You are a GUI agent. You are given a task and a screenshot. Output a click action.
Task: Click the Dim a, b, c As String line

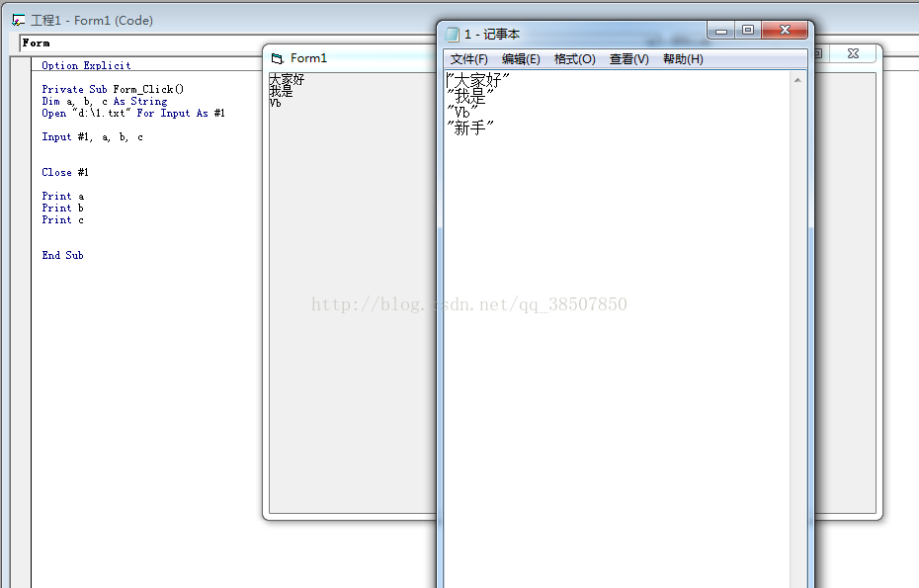click(105, 102)
